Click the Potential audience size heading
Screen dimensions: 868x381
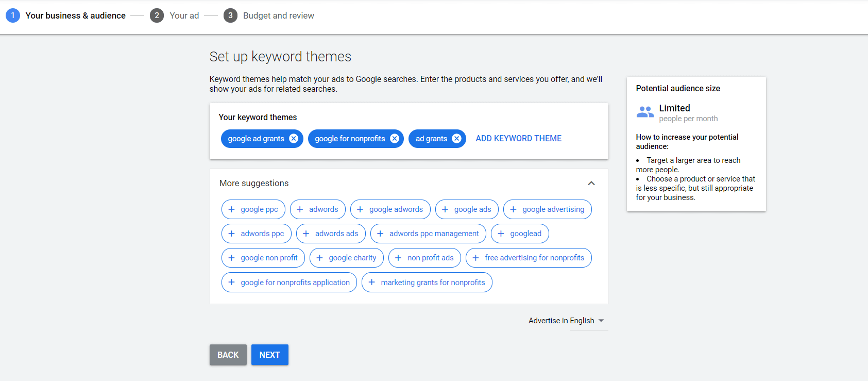[x=678, y=88]
